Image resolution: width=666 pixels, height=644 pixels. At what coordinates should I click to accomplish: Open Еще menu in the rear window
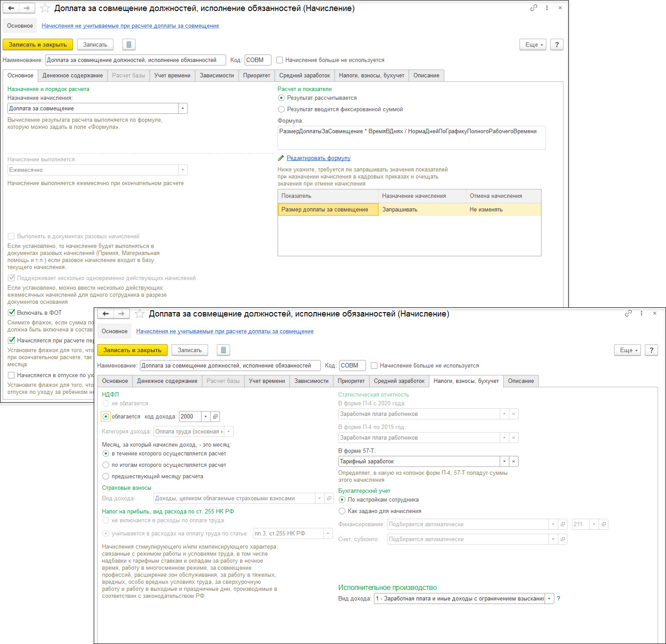[533, 44]
